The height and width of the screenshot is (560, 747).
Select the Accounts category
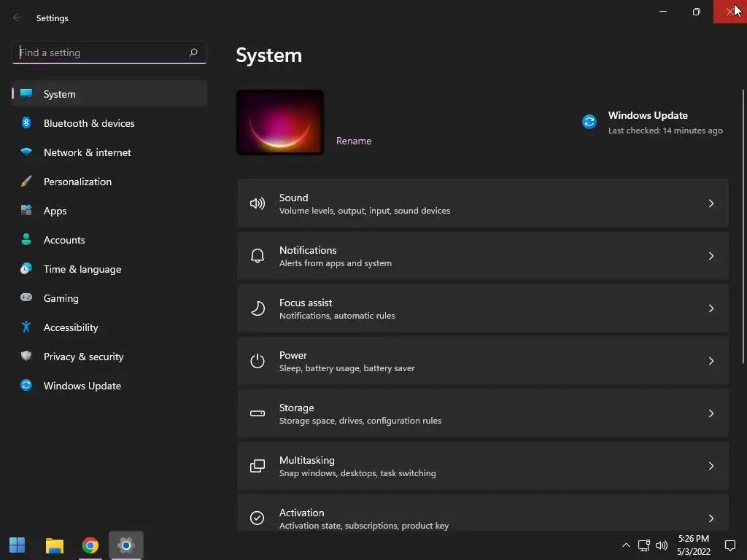(x=109, y=240)
